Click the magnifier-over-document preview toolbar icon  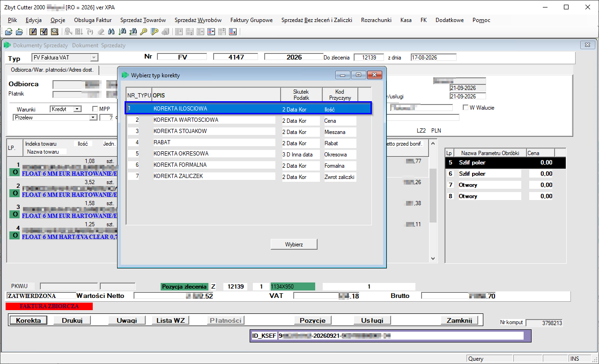(x=54, y=32)
